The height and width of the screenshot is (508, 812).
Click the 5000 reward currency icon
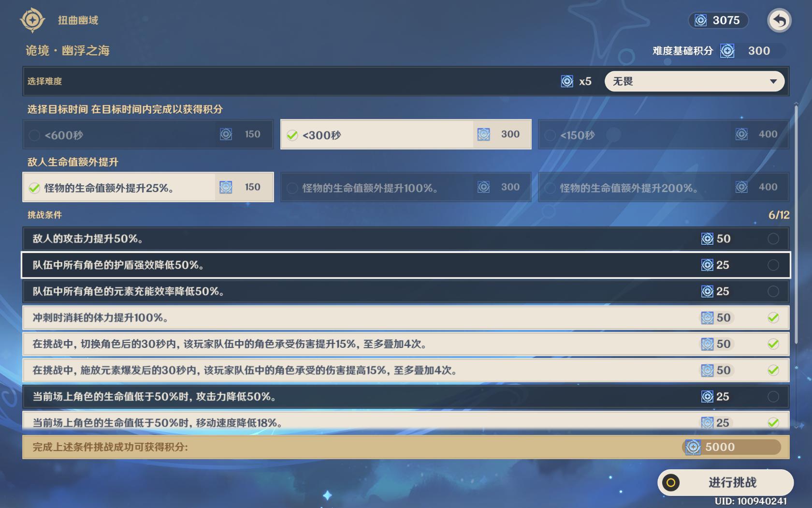click(692, 447)
